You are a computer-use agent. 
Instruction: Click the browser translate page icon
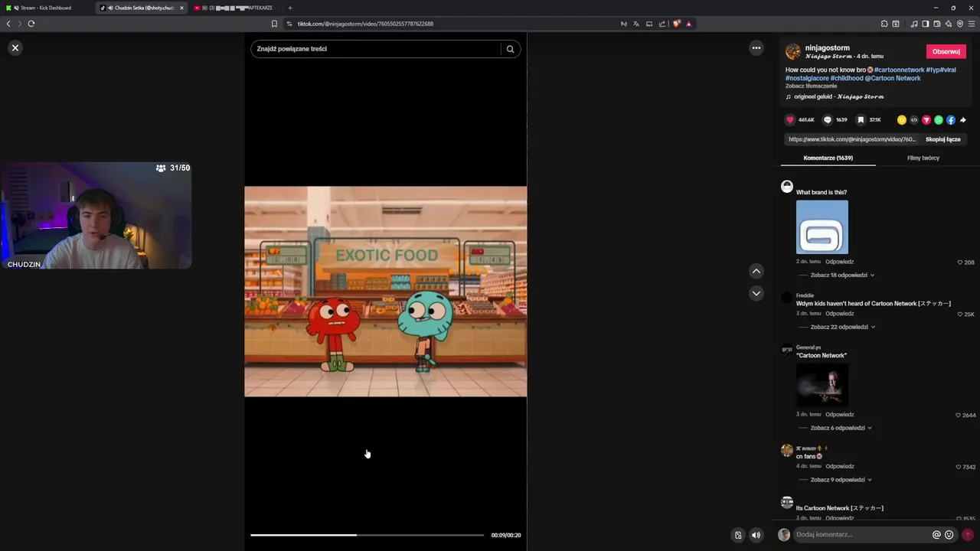[635, 24]
